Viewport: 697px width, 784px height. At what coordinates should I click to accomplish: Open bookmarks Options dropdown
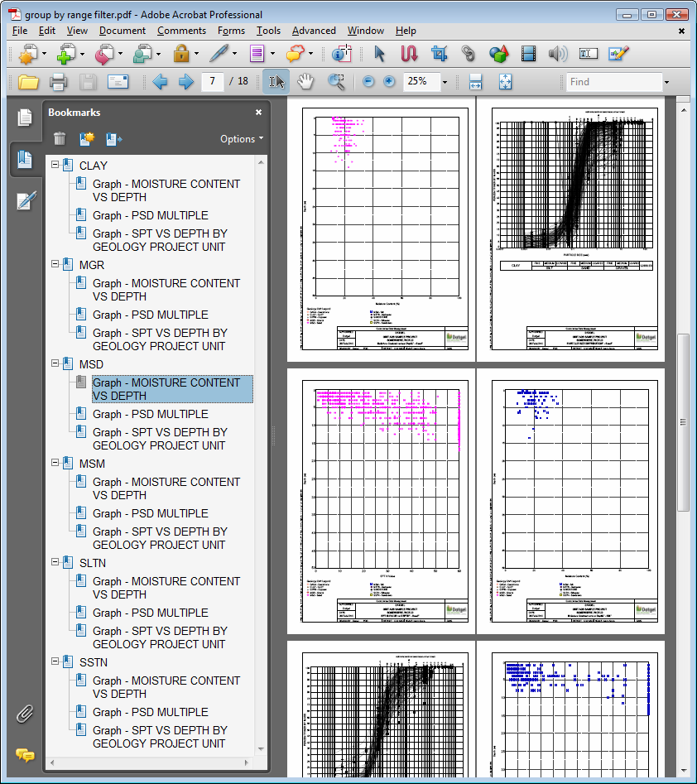tap(242, 139)
